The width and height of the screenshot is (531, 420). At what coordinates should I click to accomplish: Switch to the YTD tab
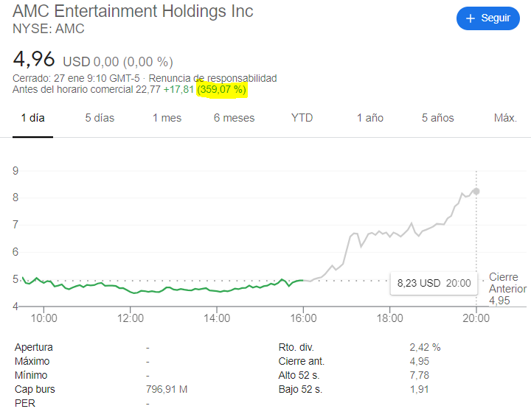(302, 118)
